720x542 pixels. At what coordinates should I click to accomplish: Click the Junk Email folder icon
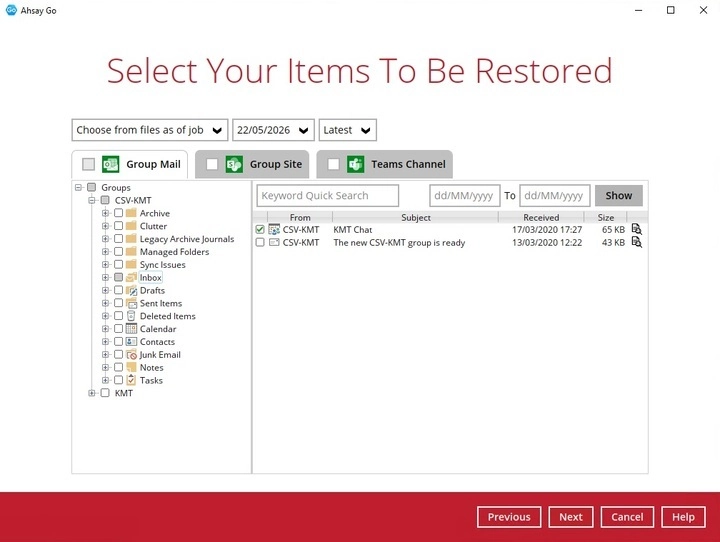[131, 355]
